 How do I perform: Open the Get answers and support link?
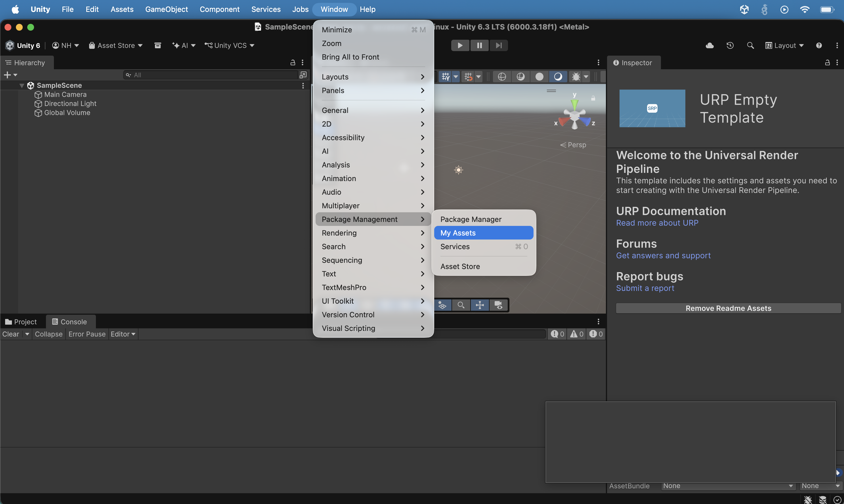click(663, 255)
